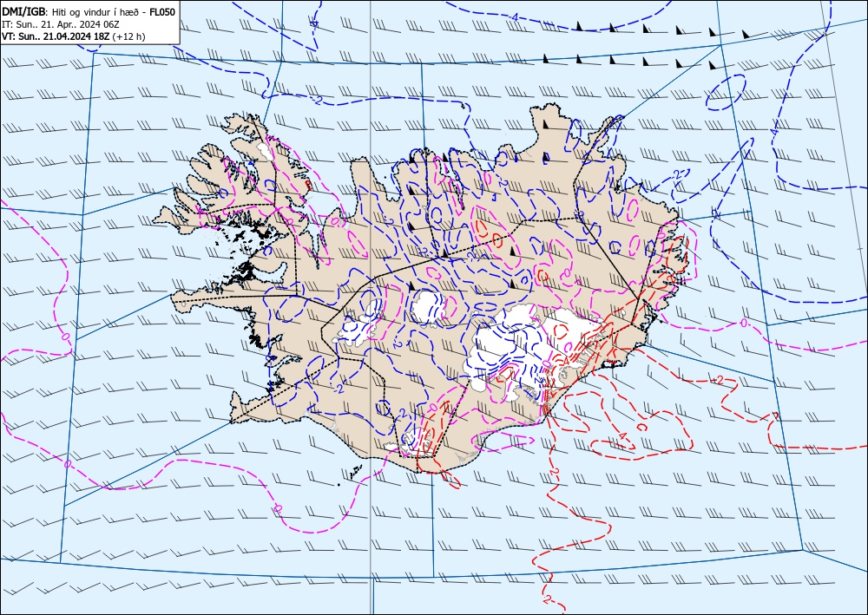Click the 'DMI/IGB: Hiti og vindur í hæð - FL050' title
Viewport: 868px width, 615px height.
[89, 11]
